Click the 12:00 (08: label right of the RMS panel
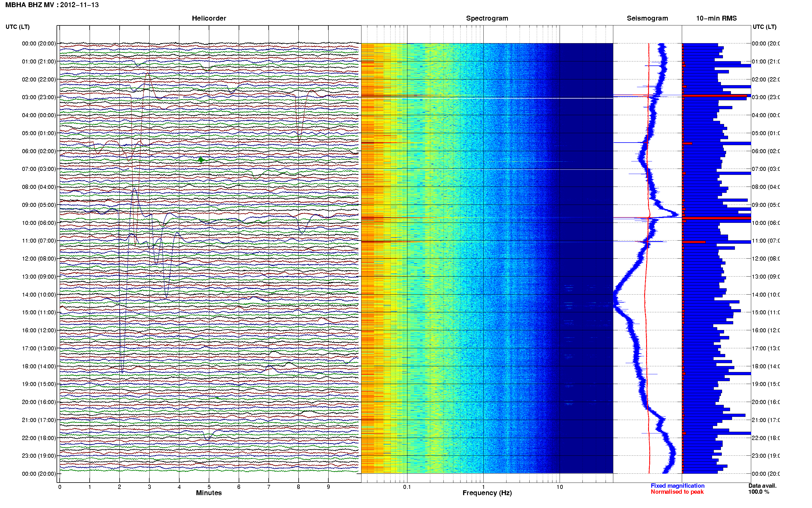Viewport: 812px width, 508px height. coord(766,259)
